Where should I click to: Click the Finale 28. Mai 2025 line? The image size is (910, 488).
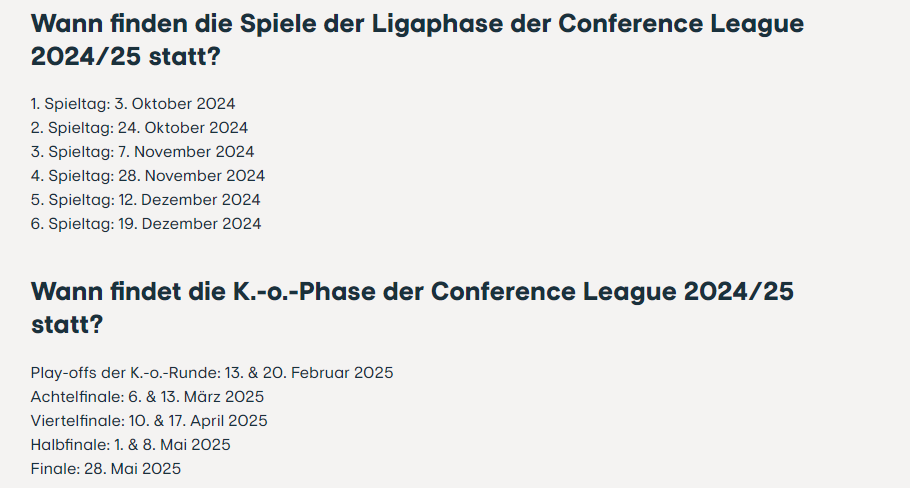point(106,469)
